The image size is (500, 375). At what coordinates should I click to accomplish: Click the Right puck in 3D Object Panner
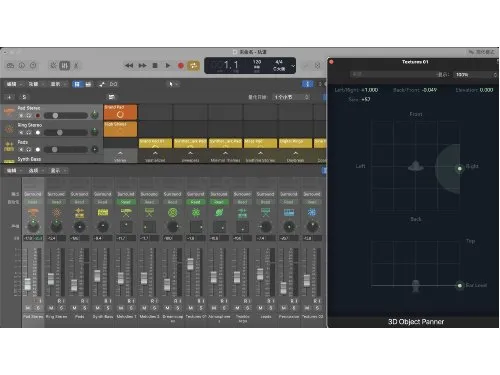(460, 168)
